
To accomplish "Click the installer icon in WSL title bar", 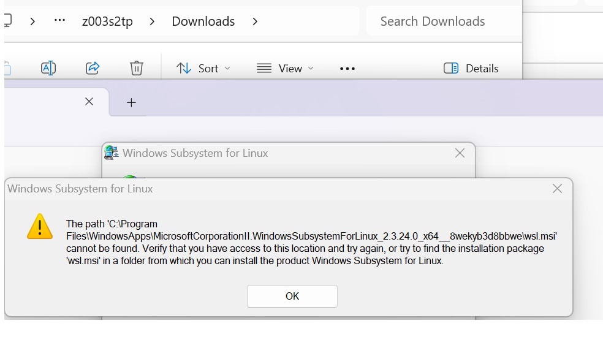I will [x=111, y=153].
